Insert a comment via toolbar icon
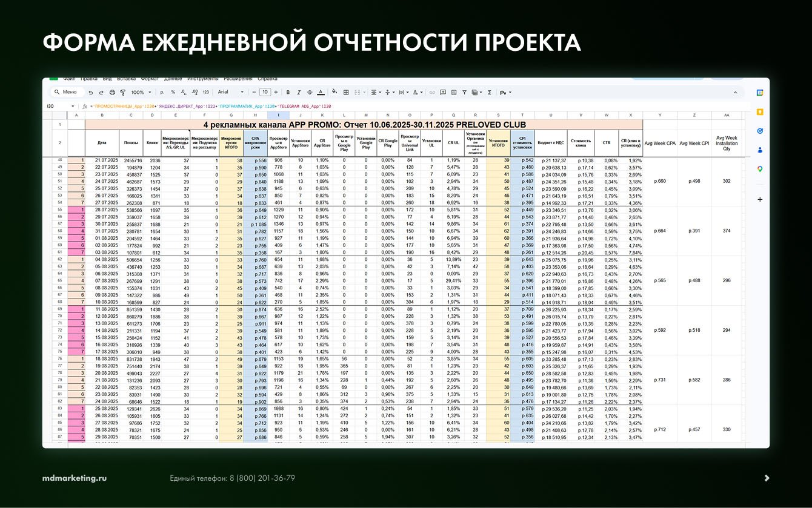 443,93
